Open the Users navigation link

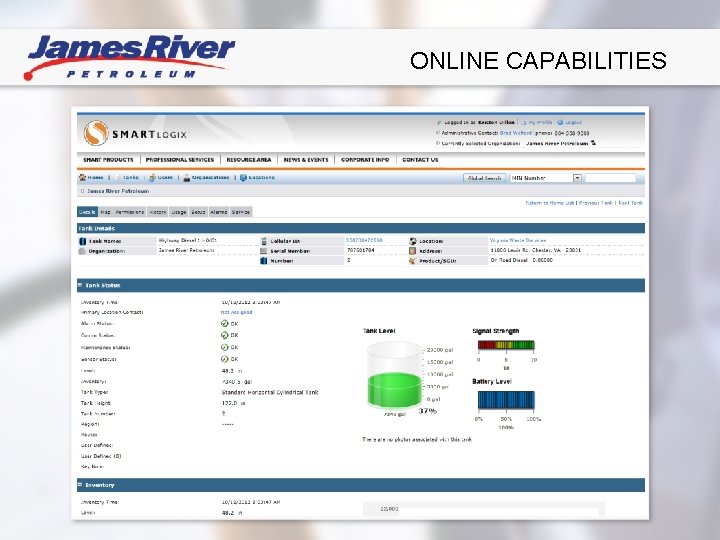coord(165,177)
